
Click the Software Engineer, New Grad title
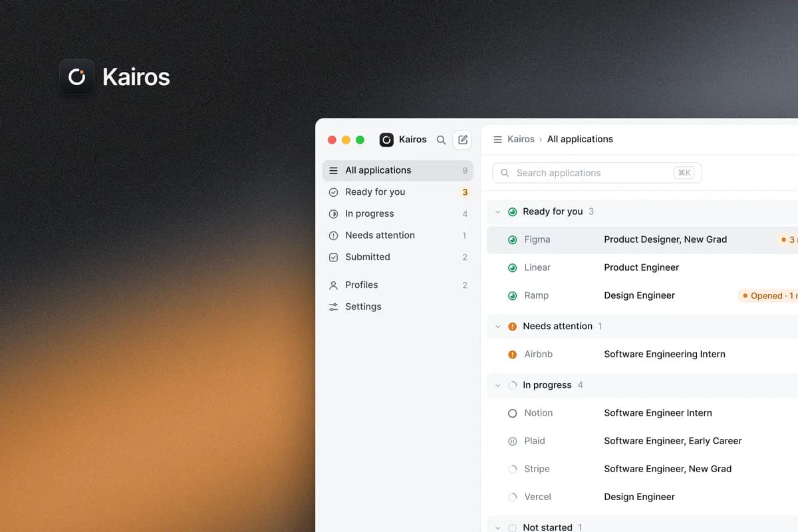pos(668,469)
